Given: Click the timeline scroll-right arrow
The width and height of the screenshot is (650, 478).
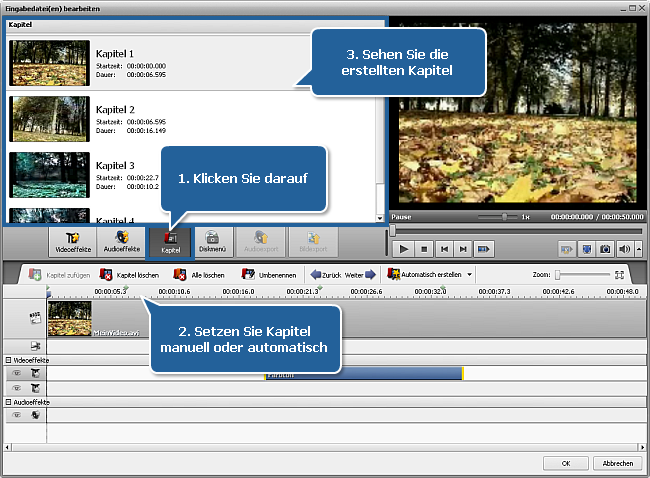Looking at the screenshot, I should tap(642, 447).
